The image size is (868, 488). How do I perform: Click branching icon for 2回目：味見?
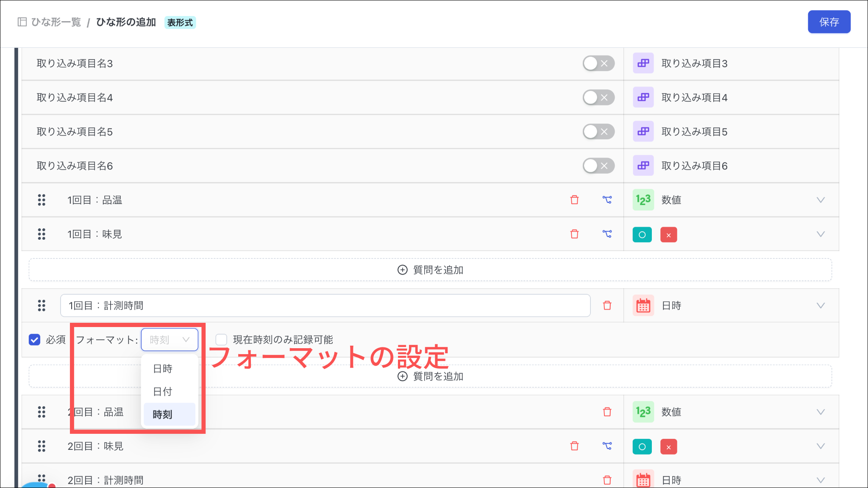(x=607, y=446)
